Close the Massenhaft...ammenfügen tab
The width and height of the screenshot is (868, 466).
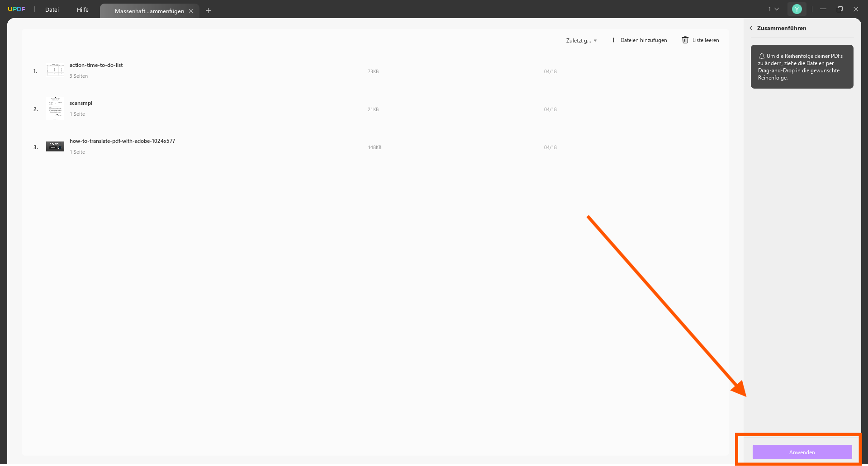(x=191, y=11)
